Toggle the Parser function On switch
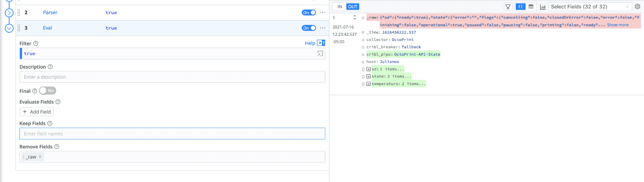 pos(309,13)
